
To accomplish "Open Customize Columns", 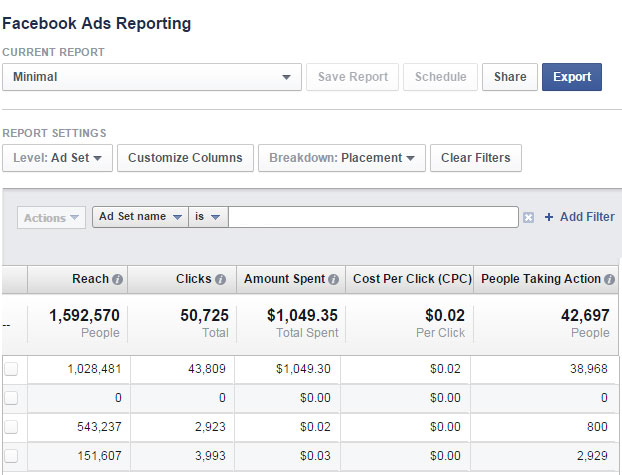I will 185,158.
